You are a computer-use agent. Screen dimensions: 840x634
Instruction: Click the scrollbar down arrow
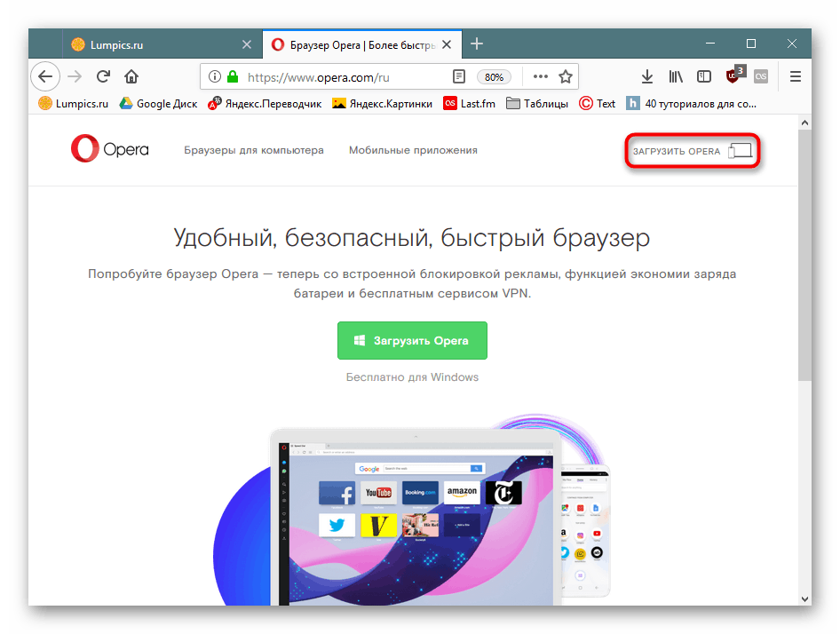tap(804, 598)
